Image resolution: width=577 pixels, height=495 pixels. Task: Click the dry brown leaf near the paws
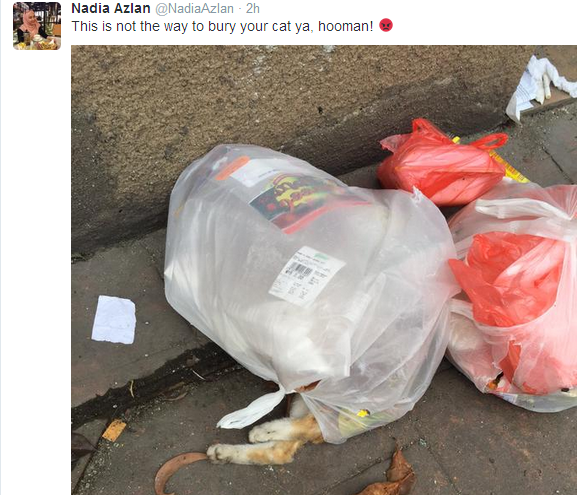coord(177,473)
